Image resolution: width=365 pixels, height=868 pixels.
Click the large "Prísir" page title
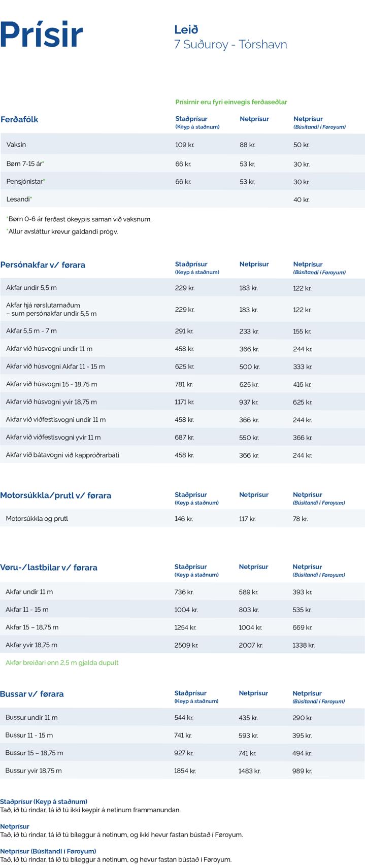point(42,35)
